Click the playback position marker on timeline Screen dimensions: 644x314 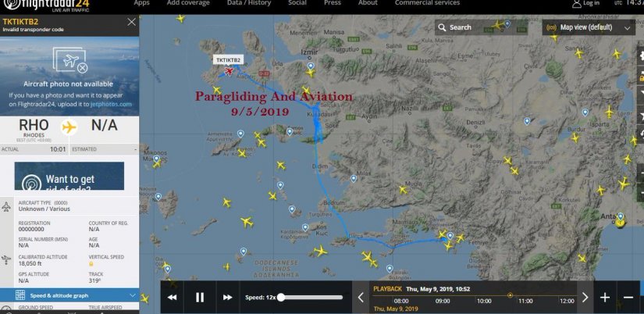[x=510, y=295]
